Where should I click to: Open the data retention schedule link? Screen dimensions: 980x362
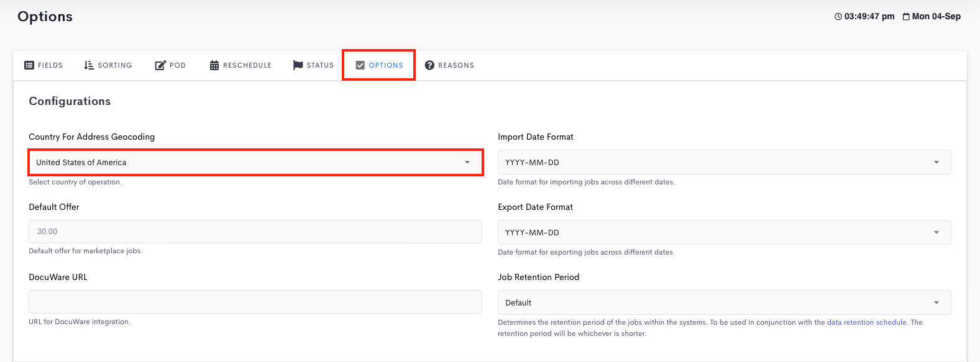pos(867,322)
